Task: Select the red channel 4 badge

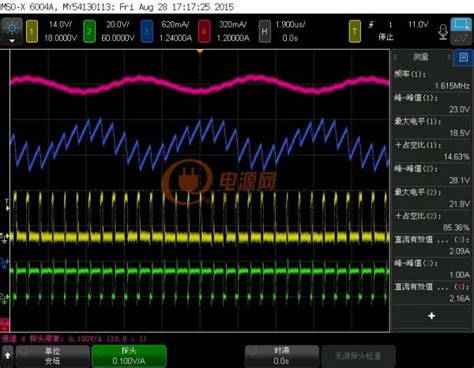Action: 204,31
